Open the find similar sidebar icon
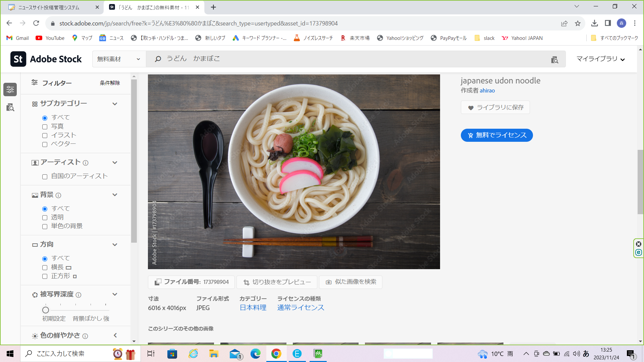The width and height of the screenshot is (644, 362). [10, 107]
